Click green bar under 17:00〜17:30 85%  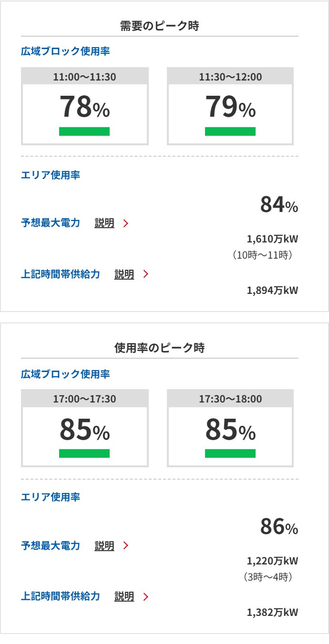pyautogui.click(x=84, y=453)
